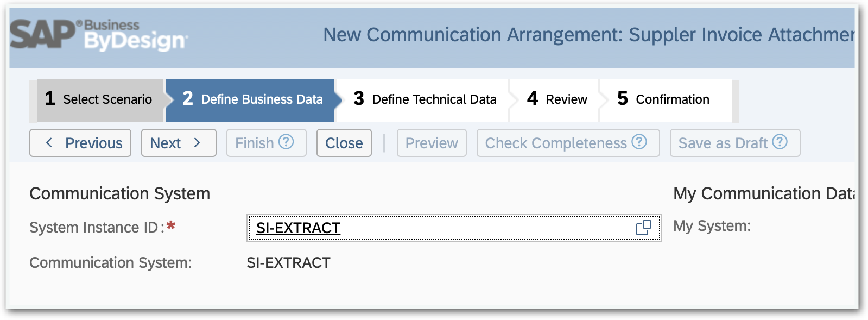Click the help icon beside Finish
This screenshot has height=320, width=868.
286,143
